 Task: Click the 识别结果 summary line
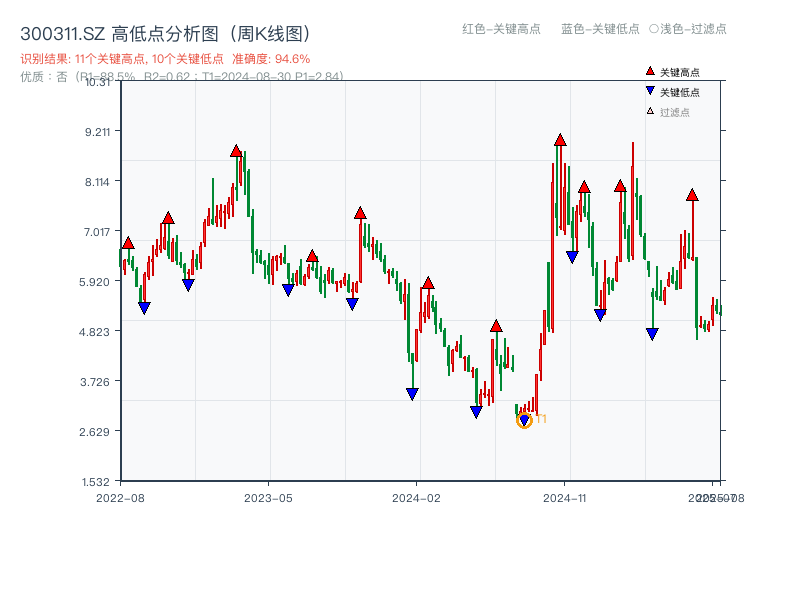[x=120, y=58]
